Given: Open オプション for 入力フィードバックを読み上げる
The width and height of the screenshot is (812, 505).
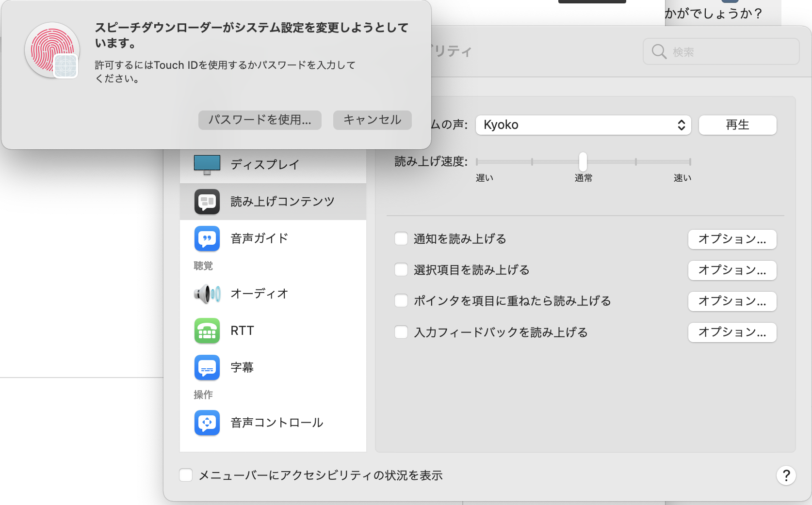Looking at the screenshot, I should click(732, 332).
